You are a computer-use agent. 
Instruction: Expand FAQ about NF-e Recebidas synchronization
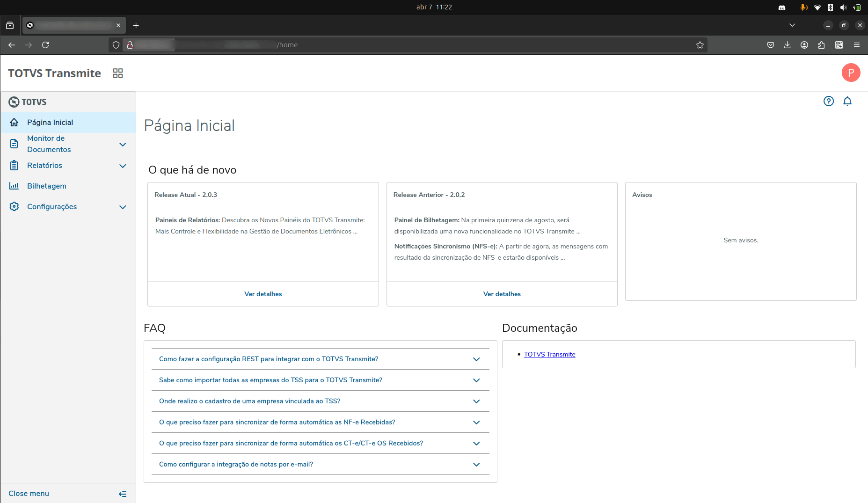(476, 423)
